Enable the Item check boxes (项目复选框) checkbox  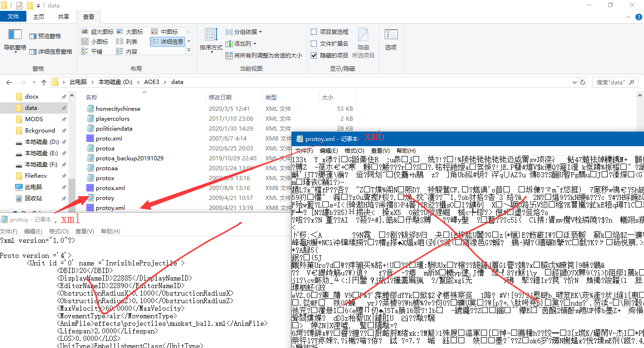(x=314, y=32)
